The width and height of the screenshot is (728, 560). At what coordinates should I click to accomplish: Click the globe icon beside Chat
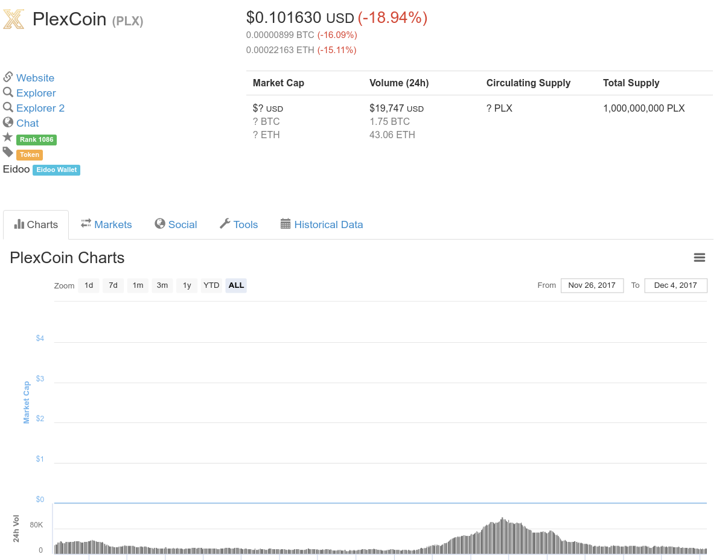8,122
